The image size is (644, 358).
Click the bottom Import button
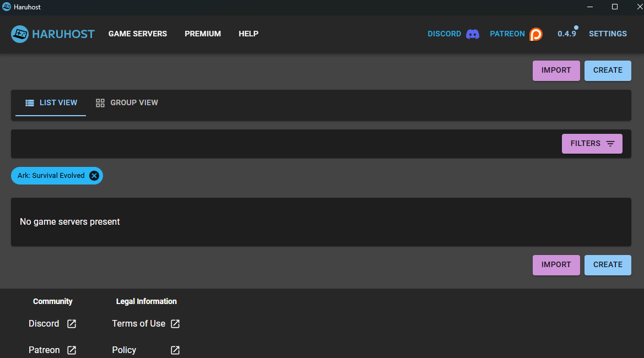click(556, 265)
